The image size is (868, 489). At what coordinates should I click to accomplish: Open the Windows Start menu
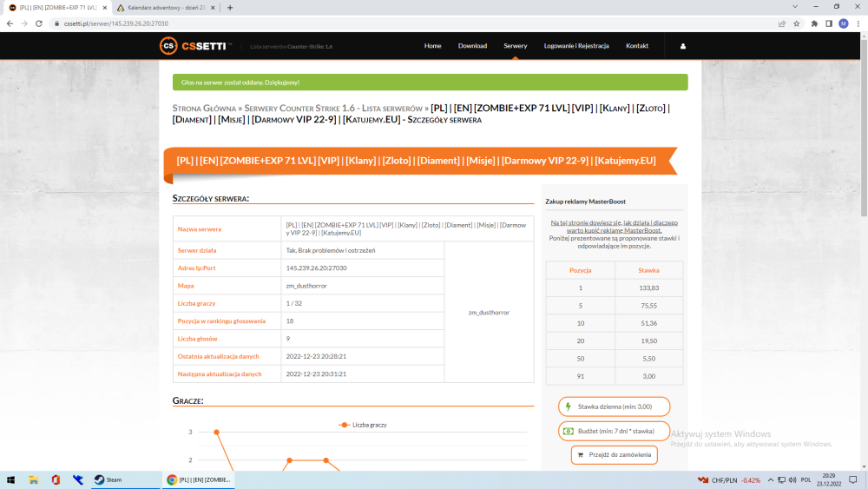coord(10,479)
